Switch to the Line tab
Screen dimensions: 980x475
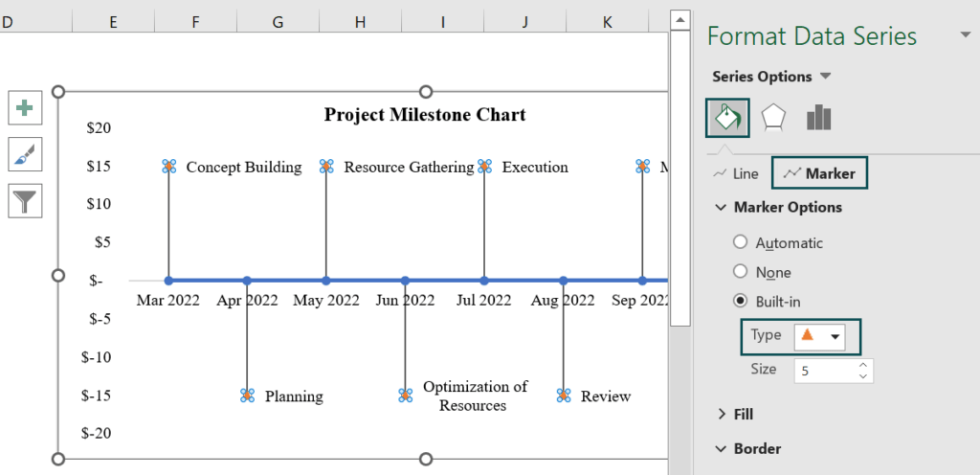[736, 173]
